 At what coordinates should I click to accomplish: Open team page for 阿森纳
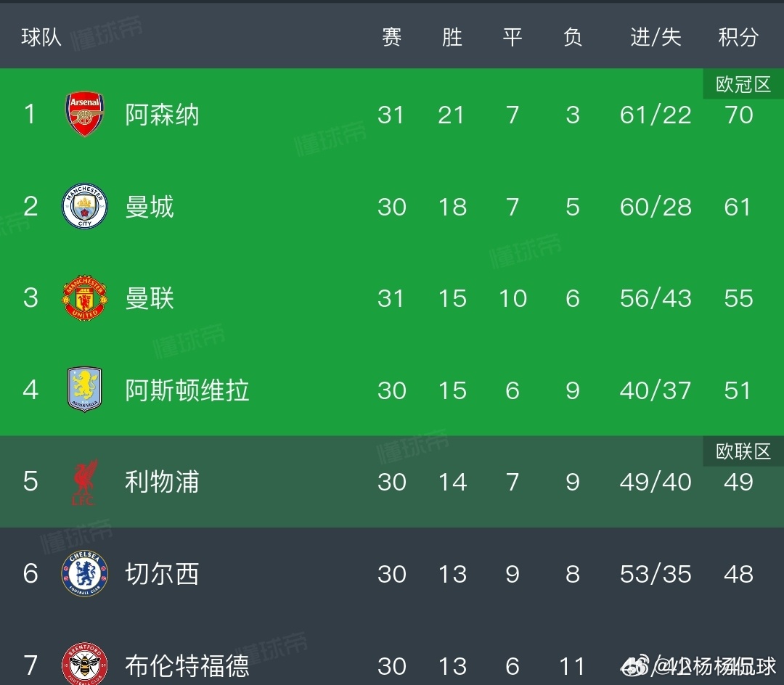(162, 115)
